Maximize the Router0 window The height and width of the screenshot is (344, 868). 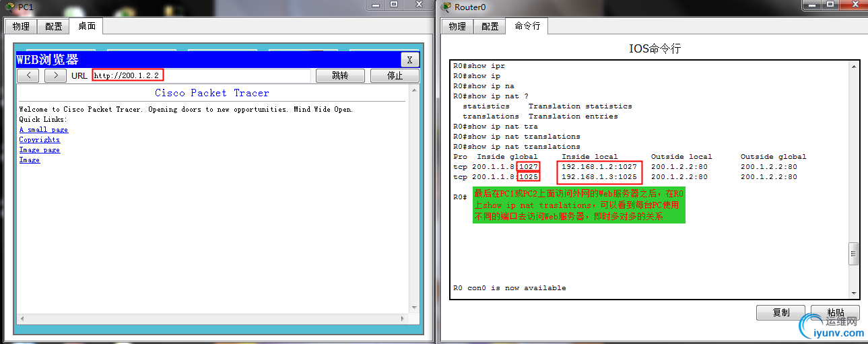coord(829,5)
